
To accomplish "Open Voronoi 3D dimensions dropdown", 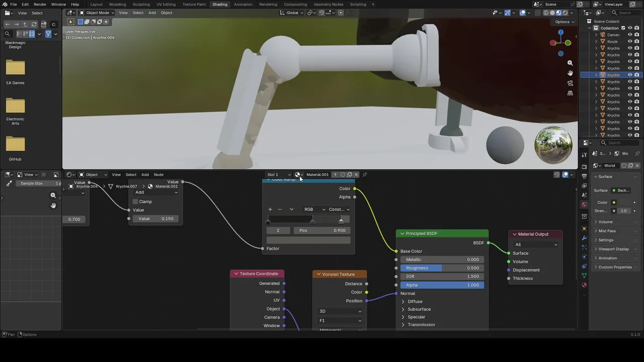I will click(x=340, y=311).
